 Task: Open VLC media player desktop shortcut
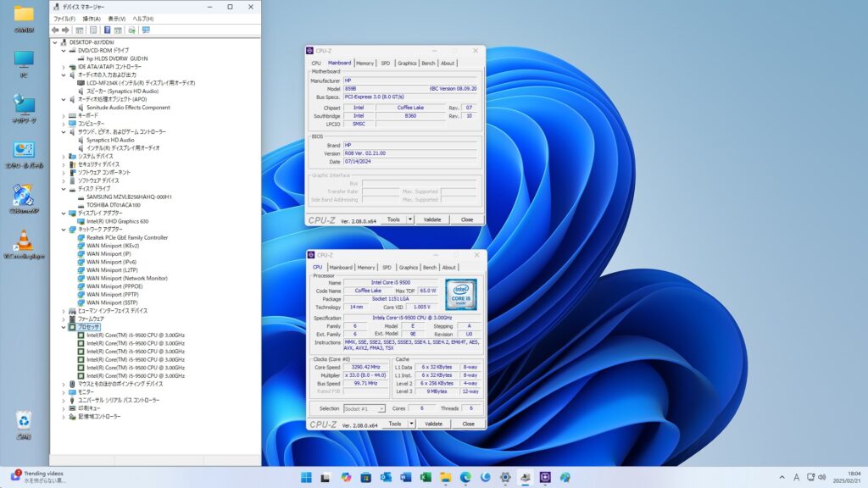[x=24, y=240]
